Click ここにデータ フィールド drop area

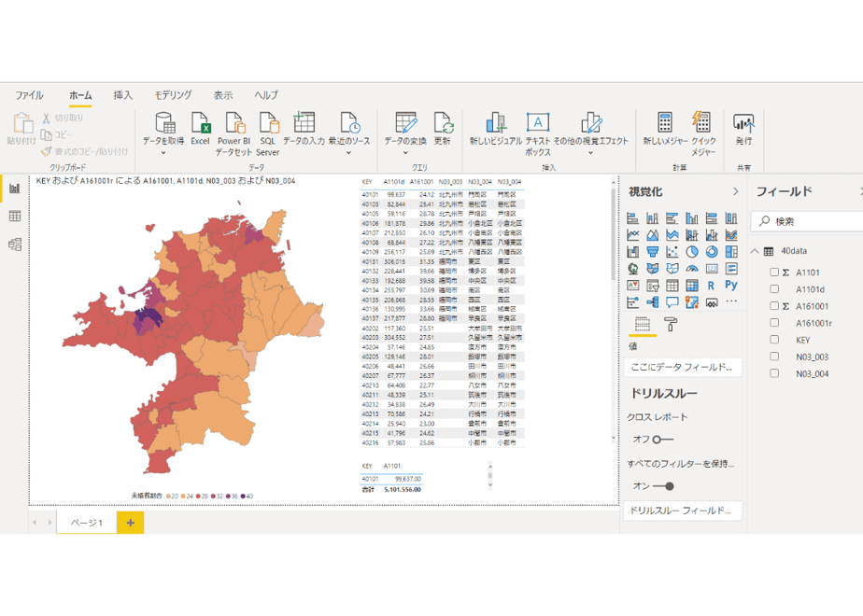pyautogui.click(x=683, y=367)
